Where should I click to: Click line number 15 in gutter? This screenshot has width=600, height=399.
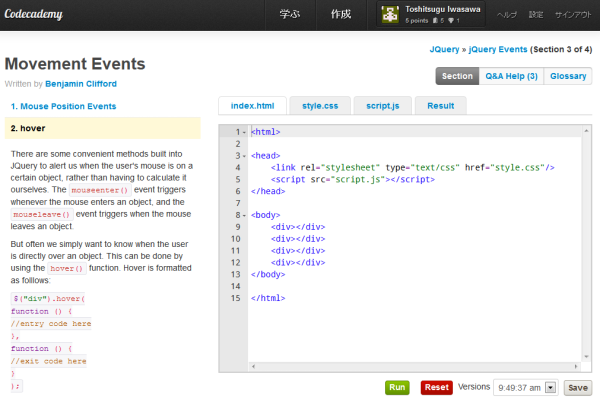235,298
